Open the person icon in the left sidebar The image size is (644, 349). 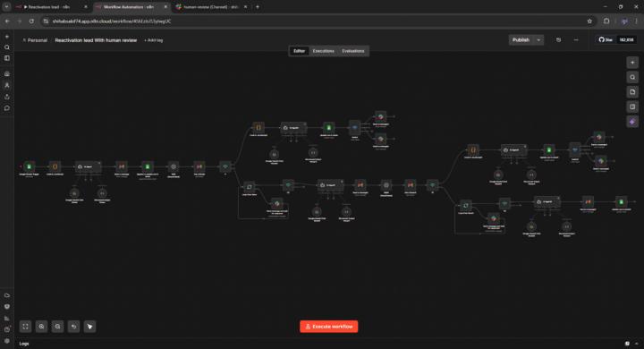[x=7, y=85]
